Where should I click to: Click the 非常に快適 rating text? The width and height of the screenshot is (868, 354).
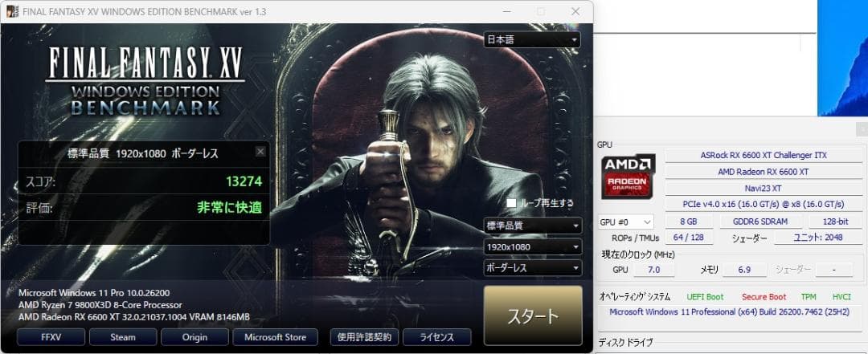230,208
